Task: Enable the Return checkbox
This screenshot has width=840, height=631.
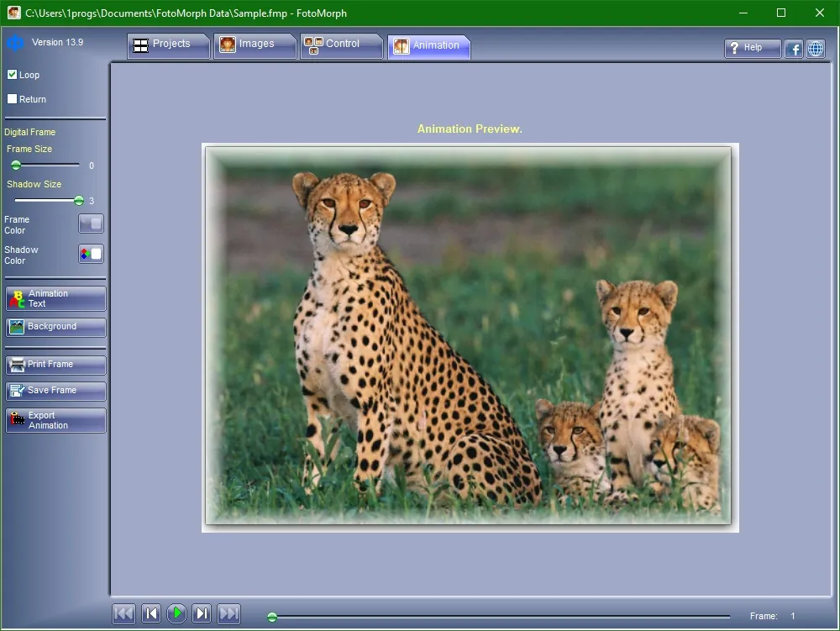Action: click(13, 98)
